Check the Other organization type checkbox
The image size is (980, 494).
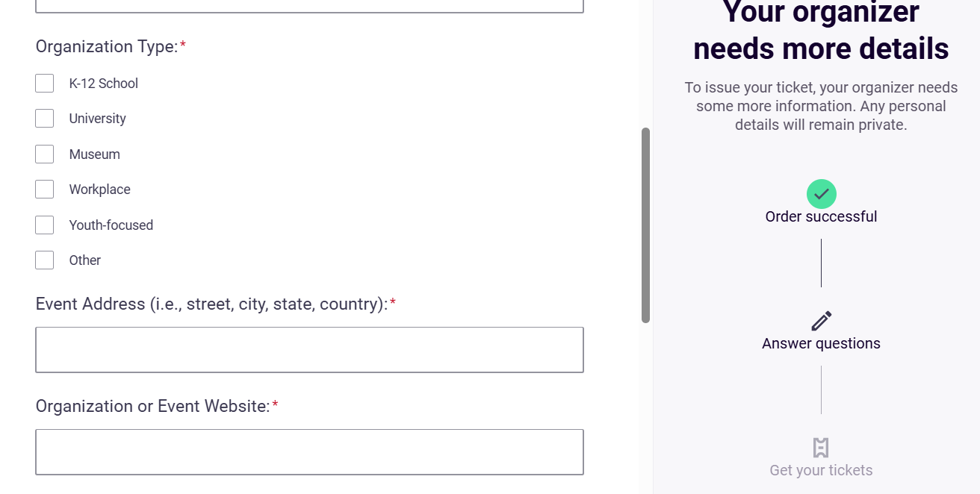45,260
